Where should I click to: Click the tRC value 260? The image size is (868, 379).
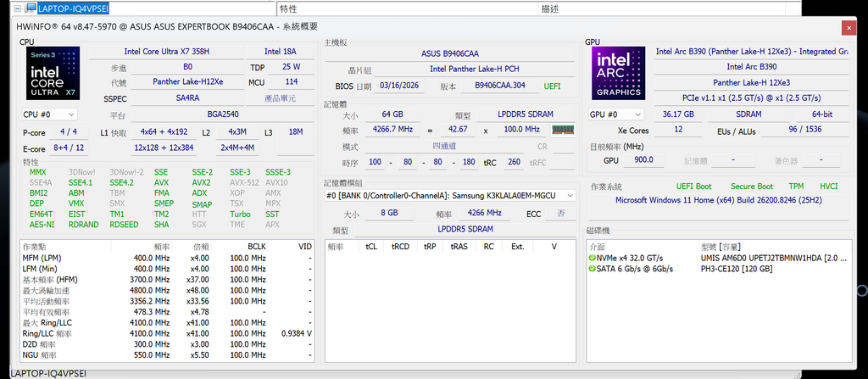tap(515, 162)
